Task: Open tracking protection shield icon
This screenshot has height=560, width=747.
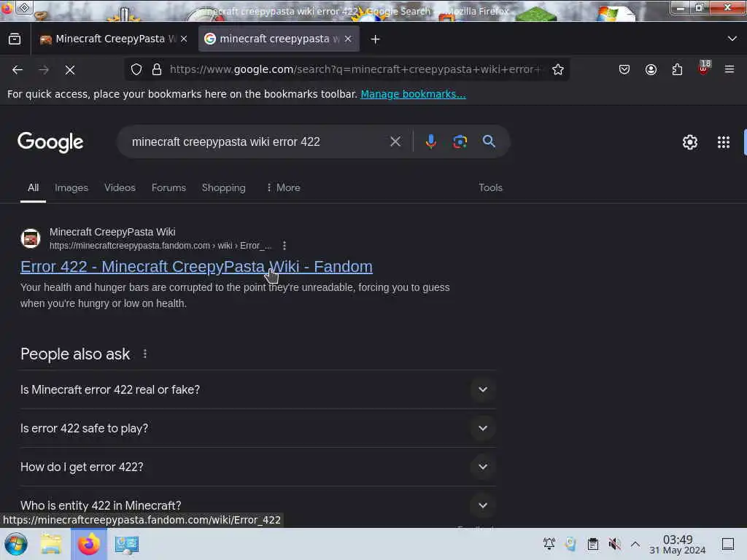Action: tap(136, 69)
